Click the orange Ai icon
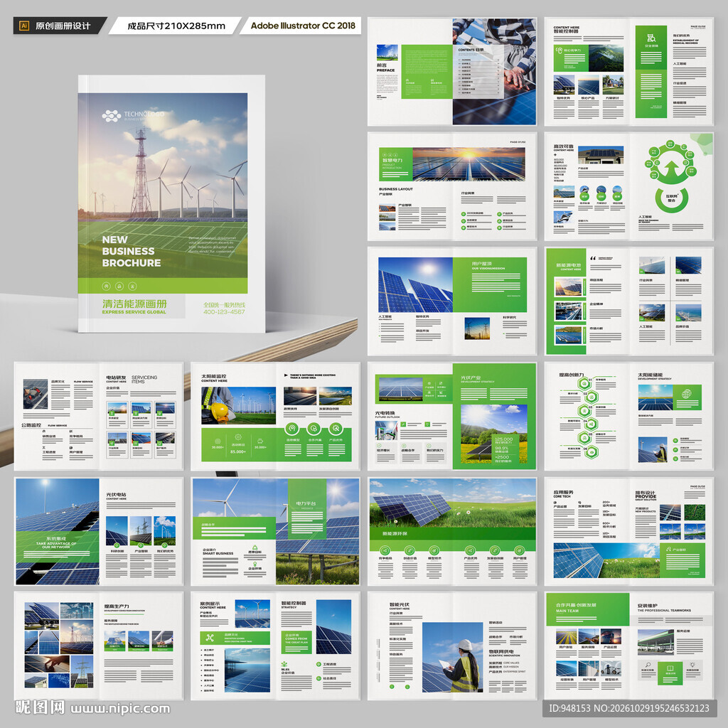The image size is (728, 728). pyautogui.click(x=24, y=26)
